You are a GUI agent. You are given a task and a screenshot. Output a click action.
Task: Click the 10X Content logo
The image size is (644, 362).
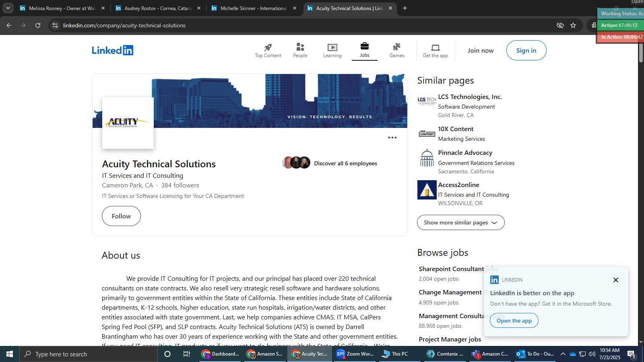[427, 133]
